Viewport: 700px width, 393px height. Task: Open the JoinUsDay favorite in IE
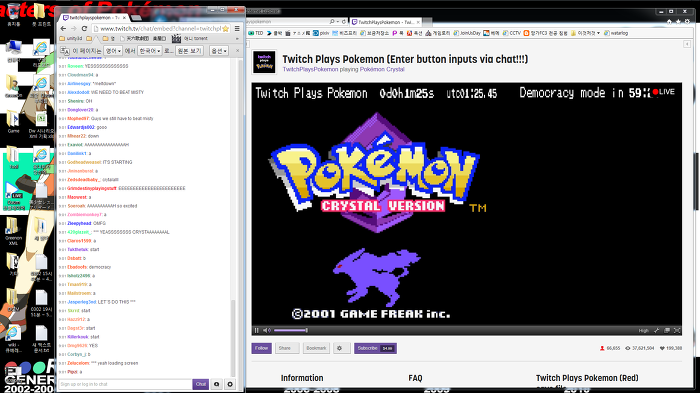tap(467, 33)
